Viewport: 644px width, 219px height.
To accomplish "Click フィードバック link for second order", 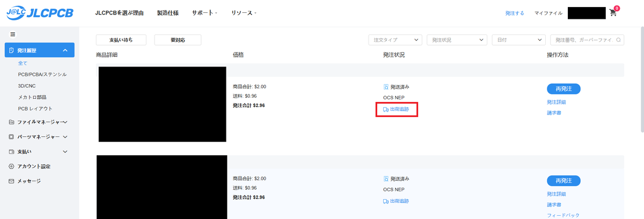I will (563, 215).
